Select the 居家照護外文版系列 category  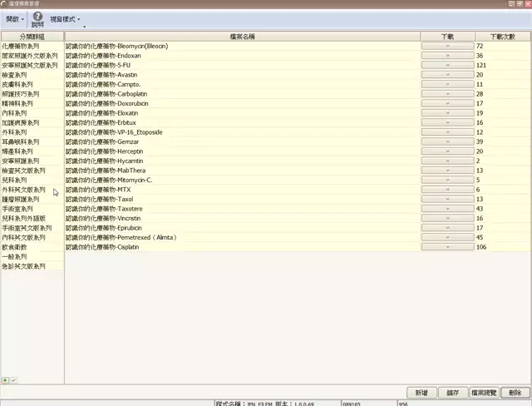click(32, 56)
